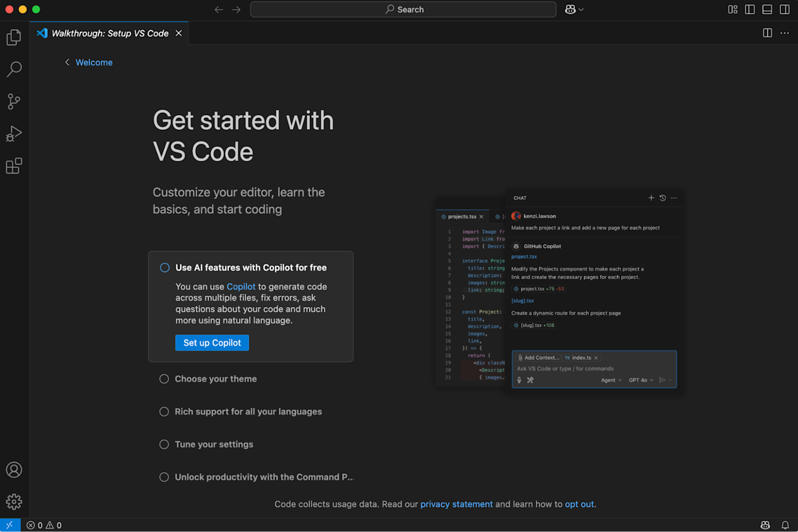
Task: Click the opt out link
Action: click(580, 504)
